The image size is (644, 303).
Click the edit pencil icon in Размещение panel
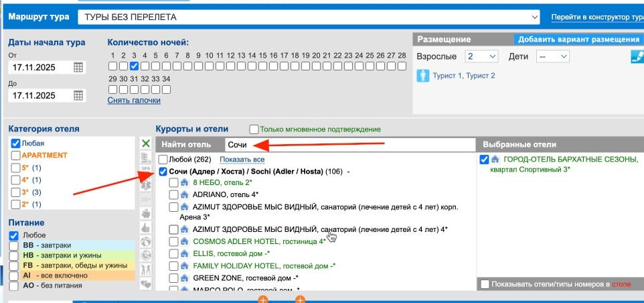(x=637, y=56)
